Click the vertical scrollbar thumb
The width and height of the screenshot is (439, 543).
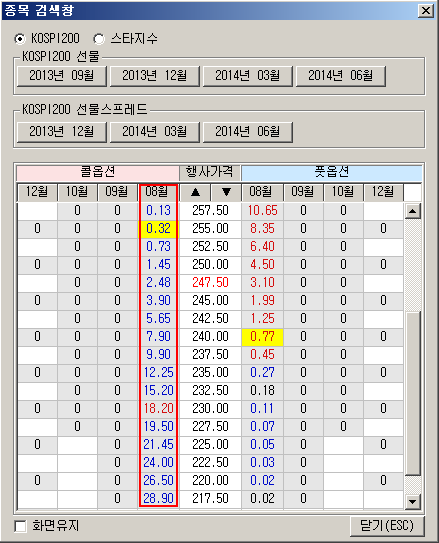pyautogui.click(x=413, y=393)
